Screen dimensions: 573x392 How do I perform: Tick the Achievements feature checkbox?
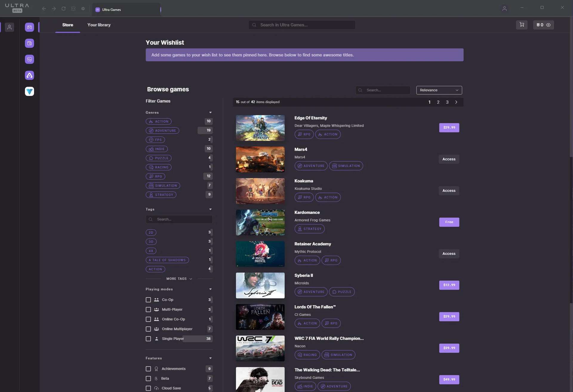click(148, 369)
